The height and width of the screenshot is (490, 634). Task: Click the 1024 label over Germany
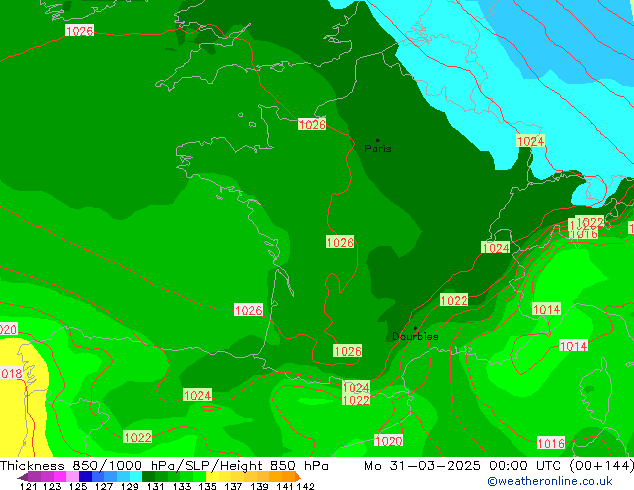[x=530, y=141]
